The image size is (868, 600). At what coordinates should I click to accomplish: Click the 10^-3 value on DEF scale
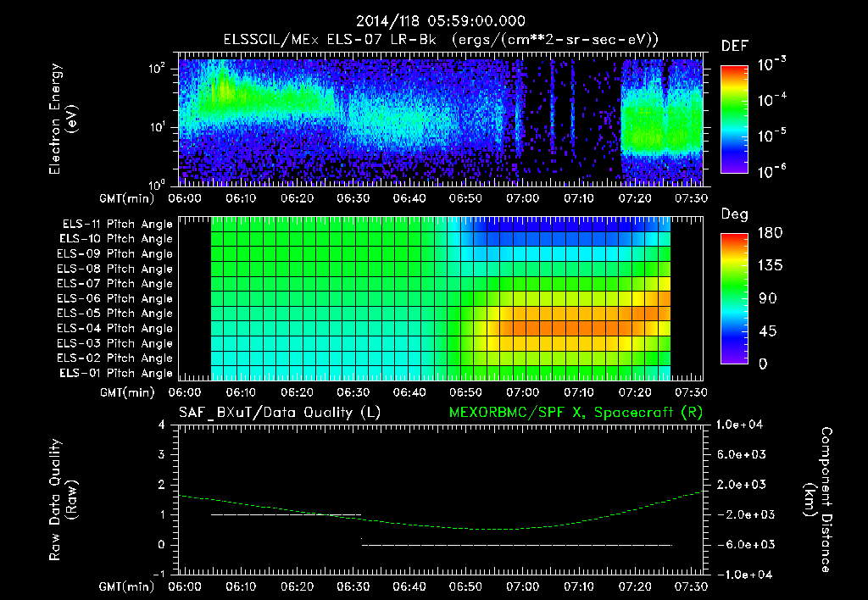point(771,64)
